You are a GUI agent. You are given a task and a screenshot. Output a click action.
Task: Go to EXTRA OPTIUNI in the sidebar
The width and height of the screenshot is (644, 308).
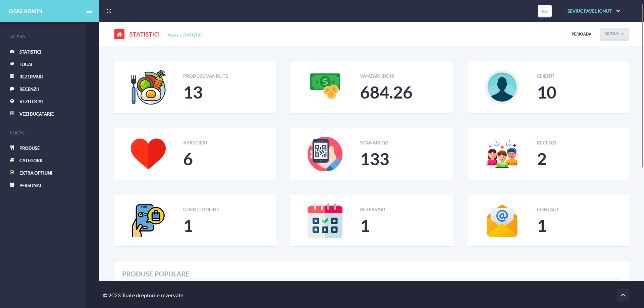coord(36,173)
